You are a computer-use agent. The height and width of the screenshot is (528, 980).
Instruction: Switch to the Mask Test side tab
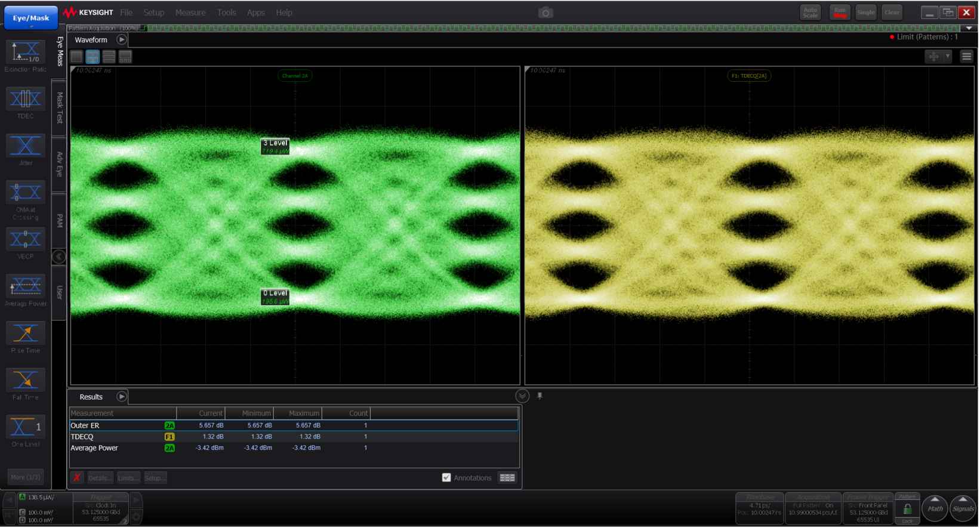[x=60, y=108]
